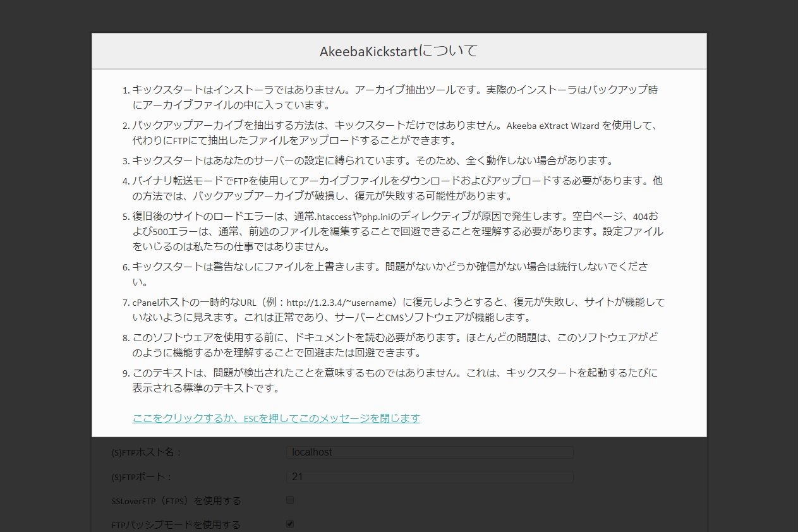Place cursor in the FTP port value box
The image size is (798, 532).
coord(430,476)
